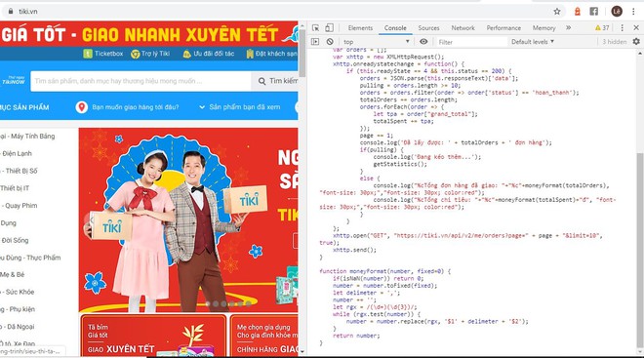Viewport: 644px width, 358px height.
Task: Toggle DevTools device toolbar
Action: point(329,28)
